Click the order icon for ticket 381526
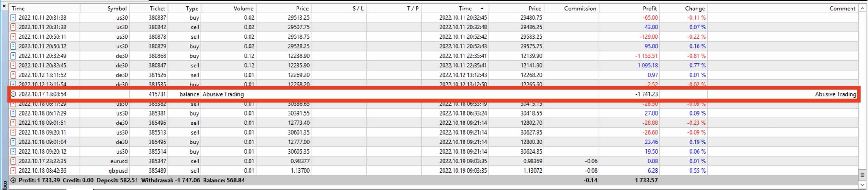The height and width of the screenshot is (190, 868). [x=13, y=75]
